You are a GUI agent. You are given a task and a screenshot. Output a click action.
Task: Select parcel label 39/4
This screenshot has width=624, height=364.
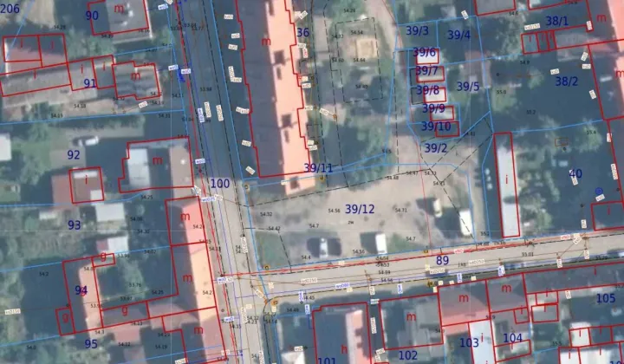[x=458, y=35]
